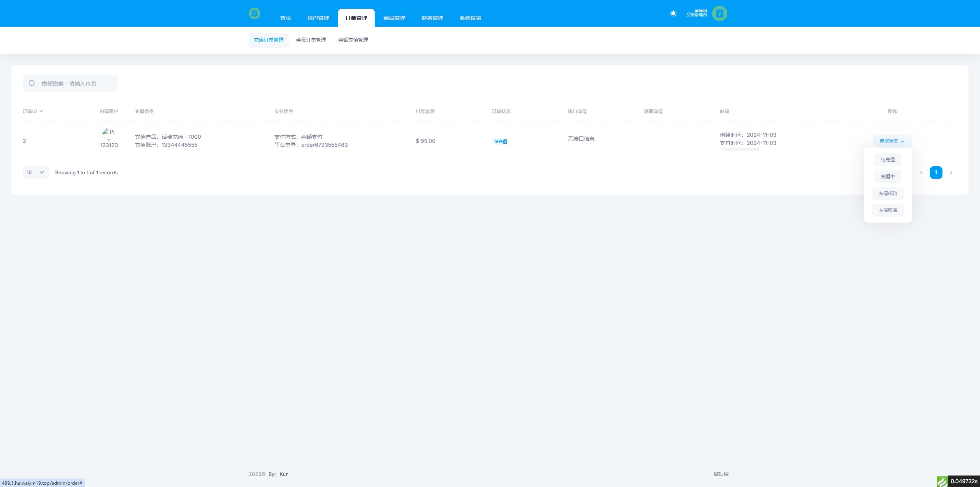Screen dimensions: 980x487
Task: Go to the previous page arrow
Action: click(921, 173)
